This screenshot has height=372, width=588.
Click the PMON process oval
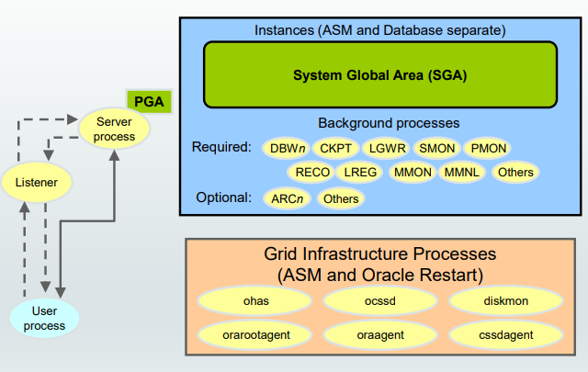[x=488, y=149]
